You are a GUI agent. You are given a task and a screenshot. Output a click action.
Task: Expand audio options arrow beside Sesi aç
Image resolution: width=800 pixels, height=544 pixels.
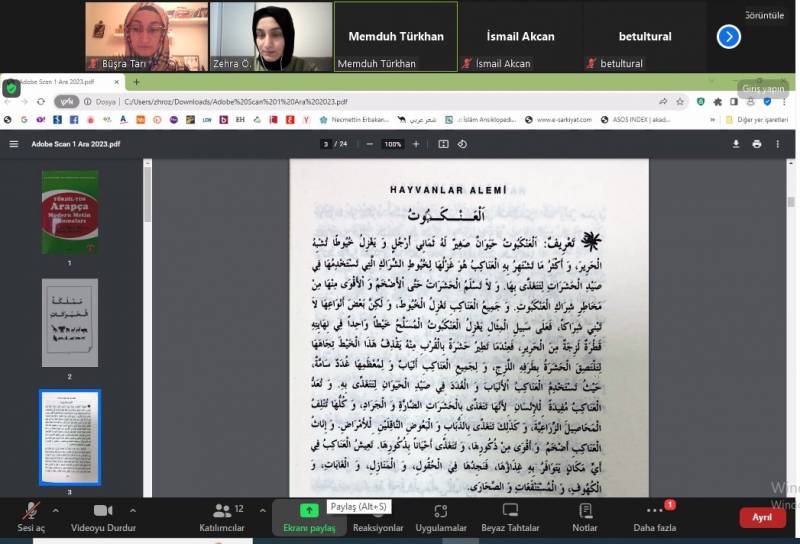[55, 509]
